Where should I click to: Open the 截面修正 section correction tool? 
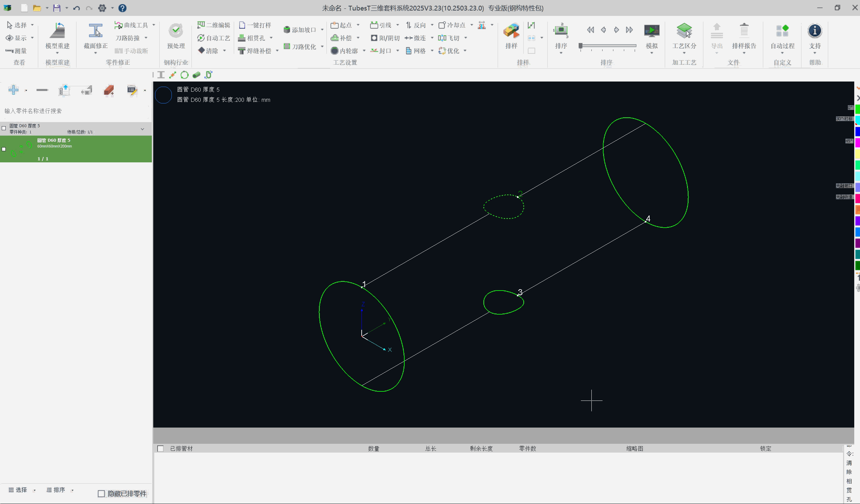pyautogui.click(x=95, y=31)
